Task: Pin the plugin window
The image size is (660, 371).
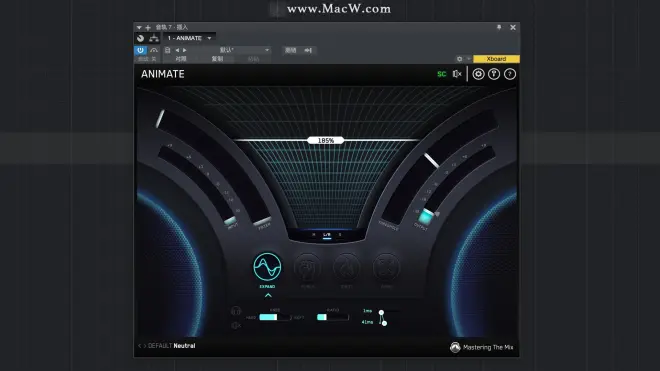Action: point(499,27)
